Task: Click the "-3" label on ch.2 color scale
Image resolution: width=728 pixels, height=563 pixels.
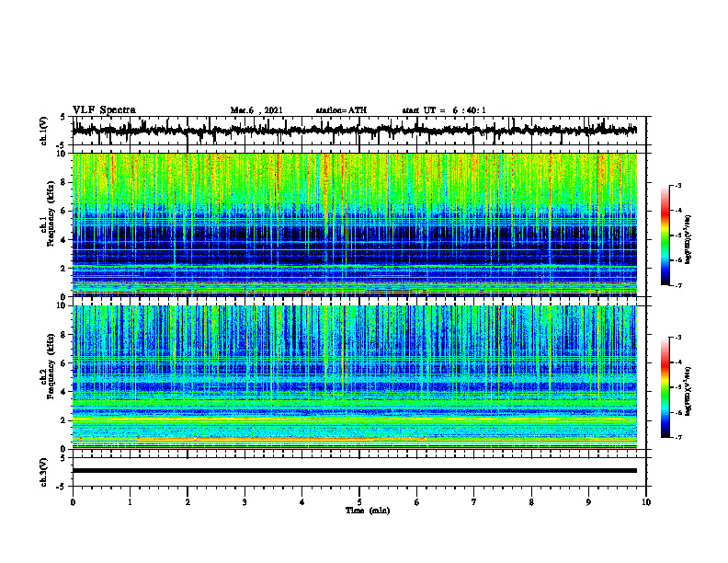Action: pyautogui.click(x=677, y=338)
